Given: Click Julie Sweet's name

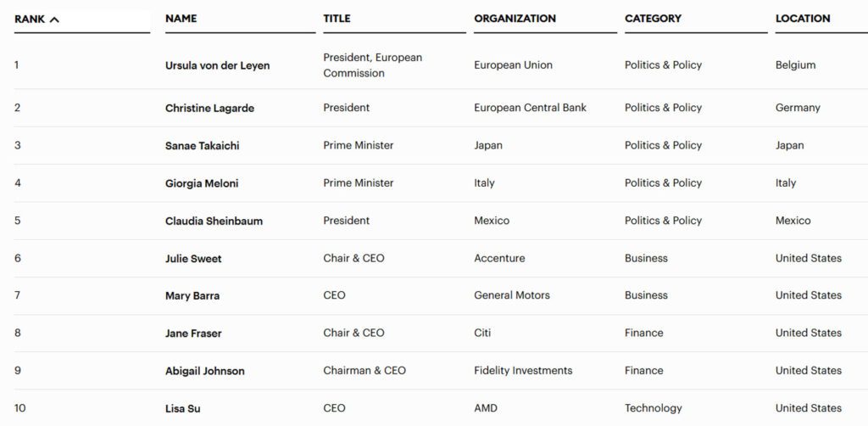Looking at the screenshot, I should [193, 259].
